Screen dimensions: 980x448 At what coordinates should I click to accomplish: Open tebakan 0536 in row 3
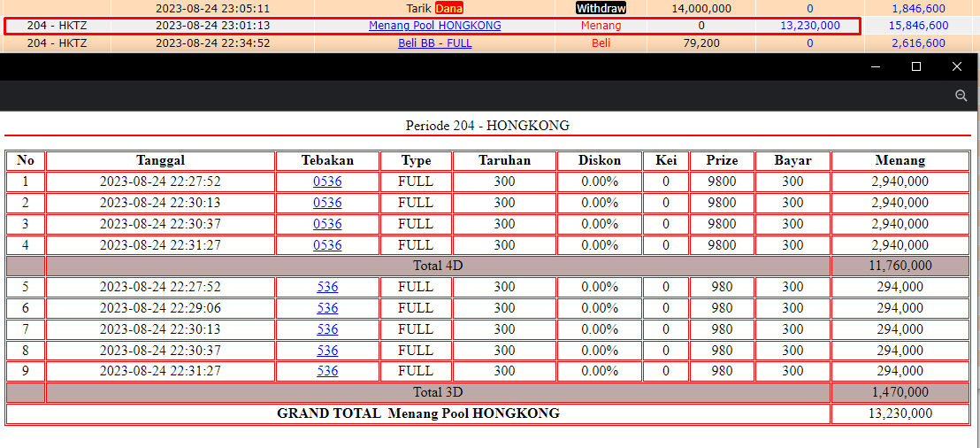pyautogui.click(x=327, y=224)
